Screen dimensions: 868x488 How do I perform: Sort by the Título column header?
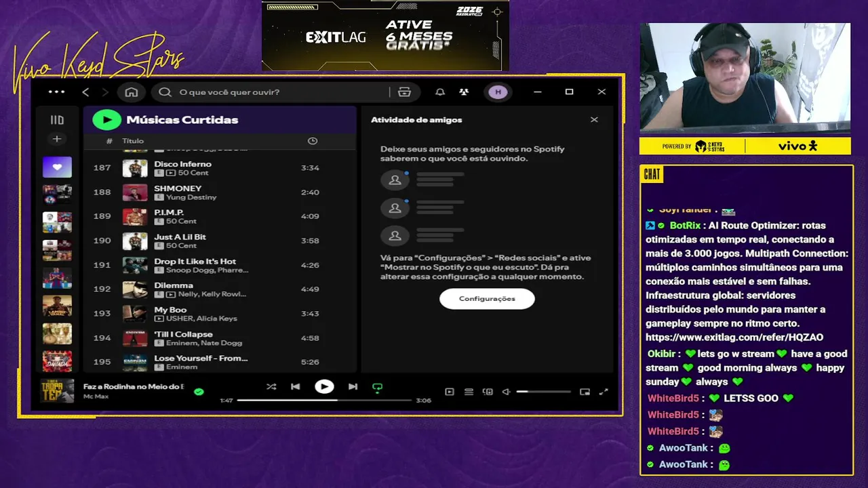coord(133,141)
